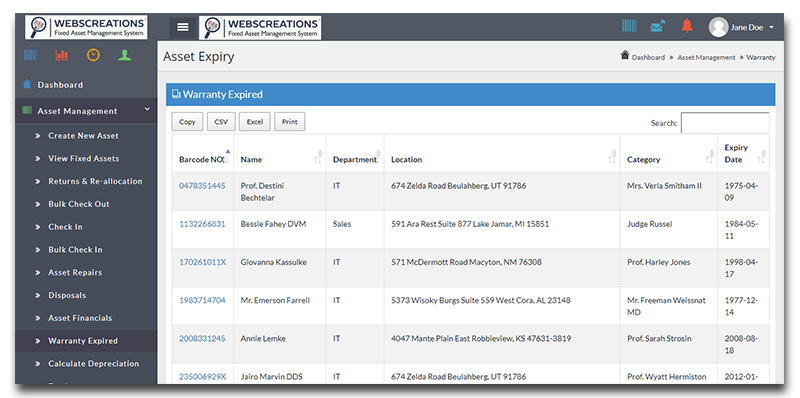This screenshot has height=398, width=800.
Task: Open View Fixed Assets menu item
Action: 84,159
